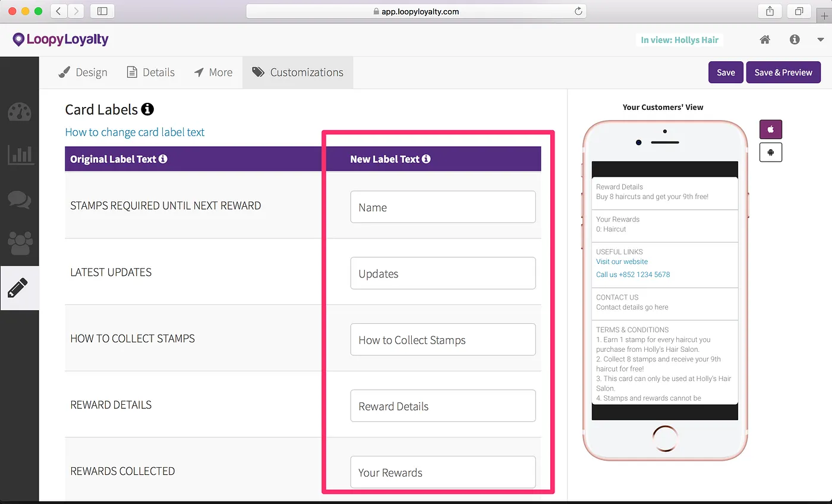832x504 pixels.
Task: Show info tooltip beside Card Labels heading
Action: pyautogui.click(x=147, y=109)
